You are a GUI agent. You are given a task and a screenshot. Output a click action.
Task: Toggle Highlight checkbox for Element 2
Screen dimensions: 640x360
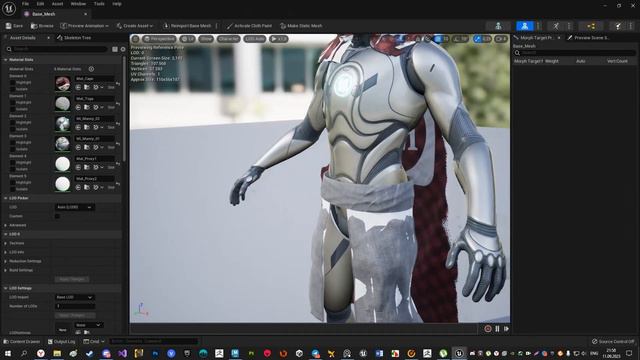(12, 122)
